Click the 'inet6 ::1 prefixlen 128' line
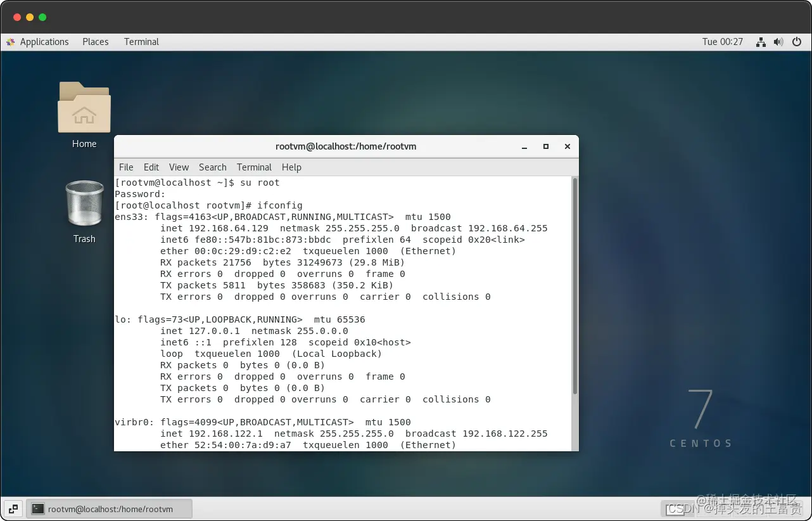 286,342
